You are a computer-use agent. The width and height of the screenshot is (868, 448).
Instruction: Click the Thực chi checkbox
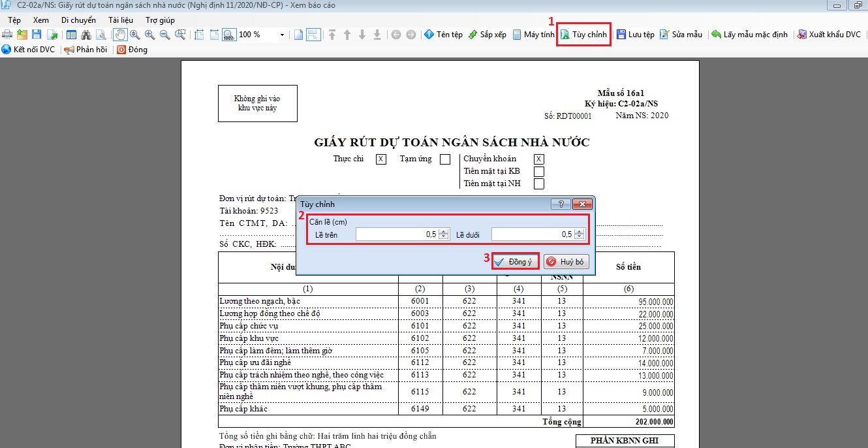tap(381, 159)
